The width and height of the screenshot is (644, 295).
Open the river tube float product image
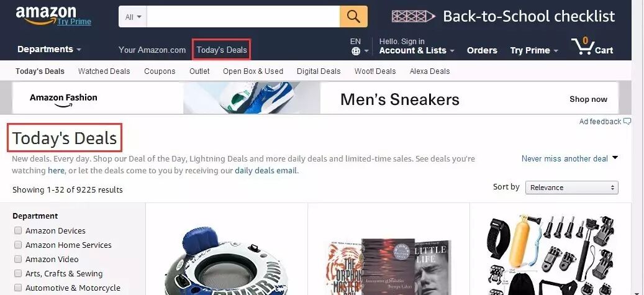(226, 260)
